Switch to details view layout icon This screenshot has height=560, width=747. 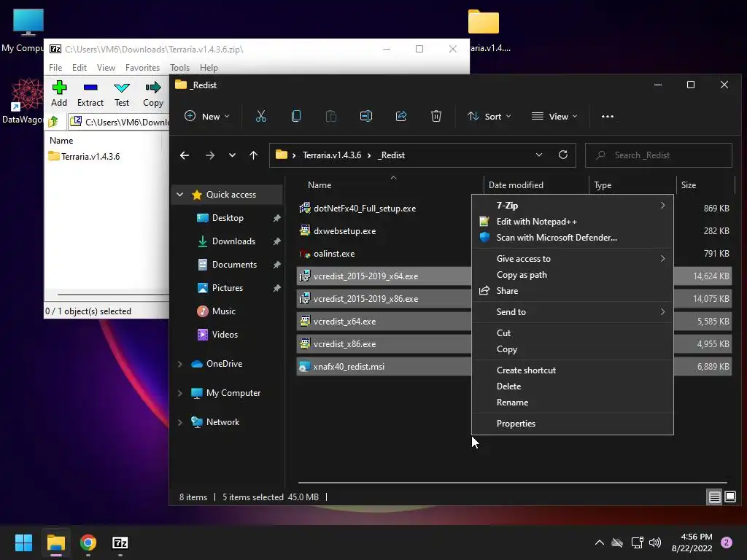tap(715, 497)
